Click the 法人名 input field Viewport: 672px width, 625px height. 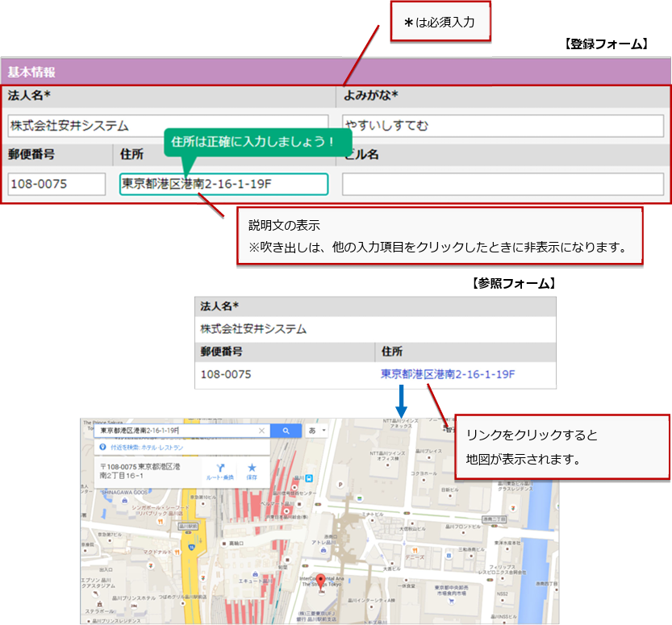click(x=168, y=126)
